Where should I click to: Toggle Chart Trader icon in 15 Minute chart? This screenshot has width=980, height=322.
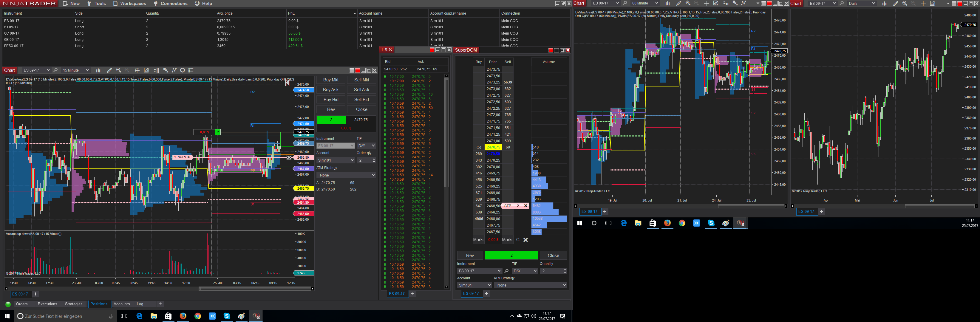[x=156, y=70]
